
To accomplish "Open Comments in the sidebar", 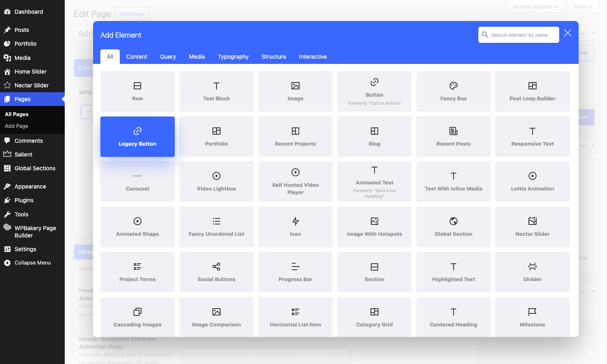I will click(32, 141).
